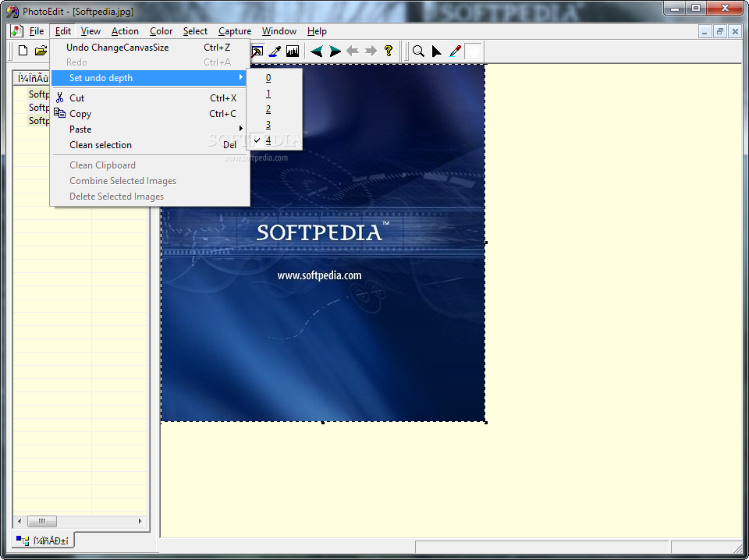Select the red color picker dropper tool
The height and width of the screenshot is (560, 749).
[455, 51]
